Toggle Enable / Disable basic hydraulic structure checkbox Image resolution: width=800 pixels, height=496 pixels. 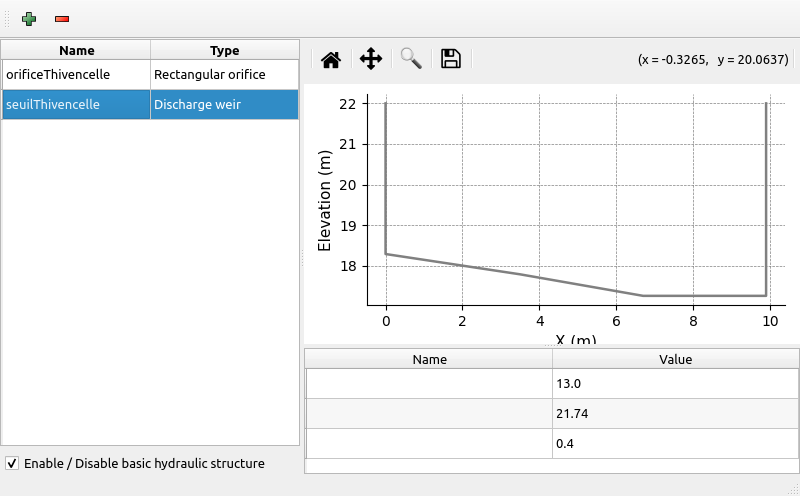point(12,463)
